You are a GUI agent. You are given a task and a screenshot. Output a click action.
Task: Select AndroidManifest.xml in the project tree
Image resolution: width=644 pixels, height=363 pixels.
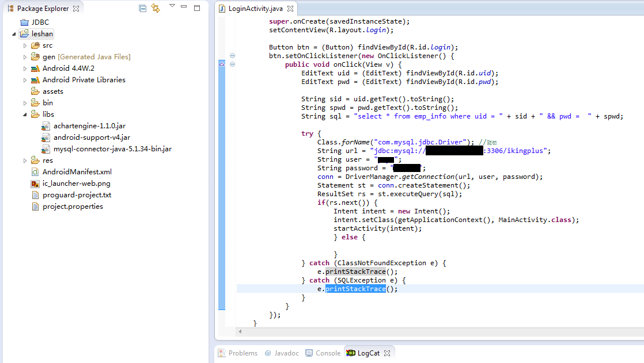tap(77, 172)
